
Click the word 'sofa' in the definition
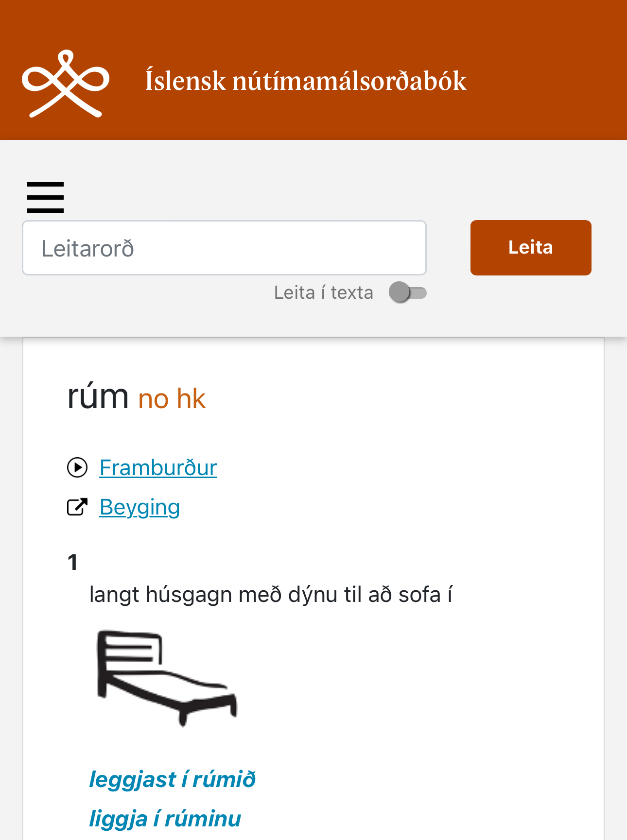coord(419,595)
